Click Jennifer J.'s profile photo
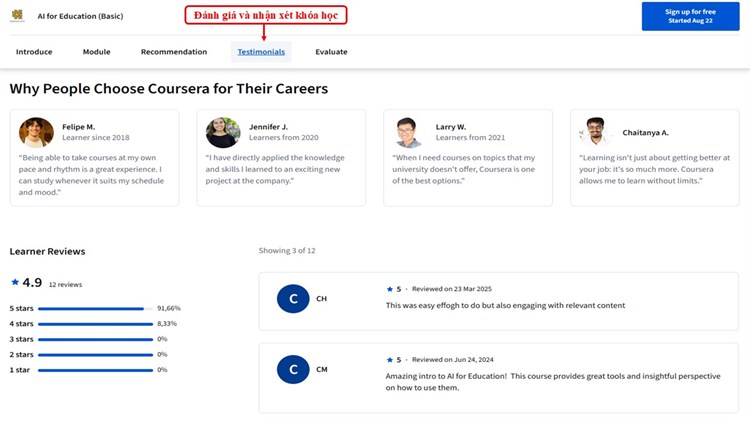 (223, 132)
